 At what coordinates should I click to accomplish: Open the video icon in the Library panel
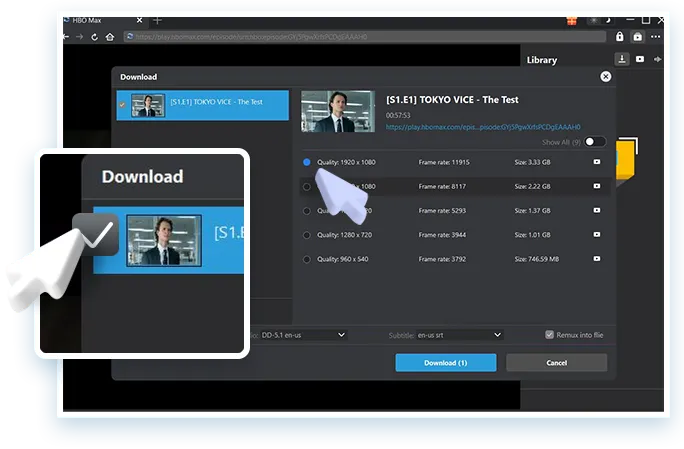point(640,59)
